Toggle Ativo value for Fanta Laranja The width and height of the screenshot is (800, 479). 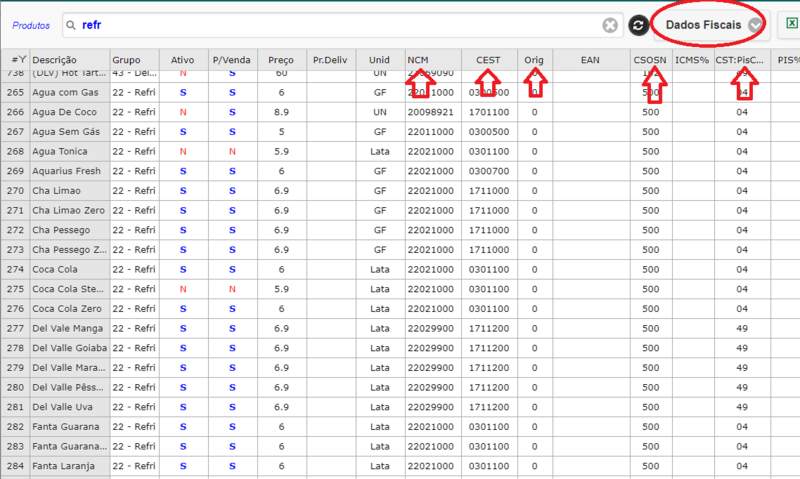coord(183,466)
